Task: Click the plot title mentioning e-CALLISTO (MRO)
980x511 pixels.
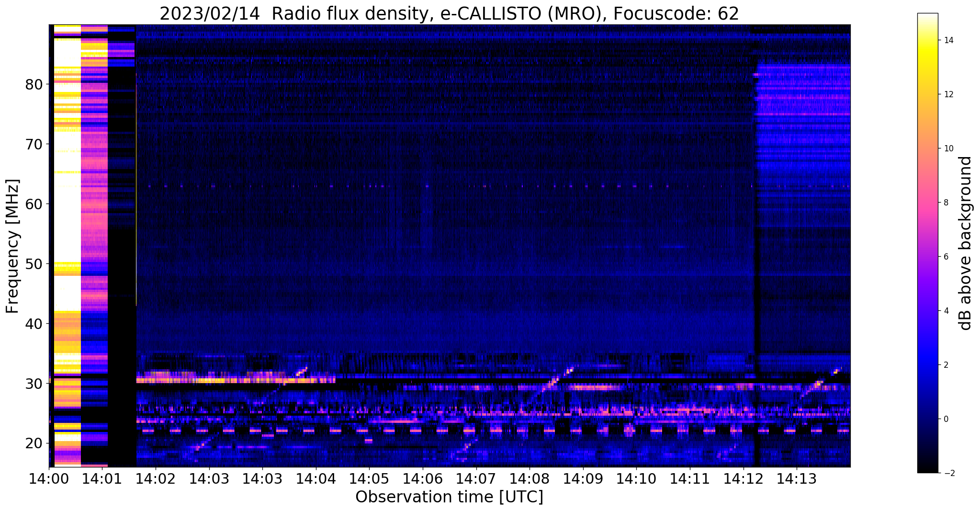Action: 449,13
